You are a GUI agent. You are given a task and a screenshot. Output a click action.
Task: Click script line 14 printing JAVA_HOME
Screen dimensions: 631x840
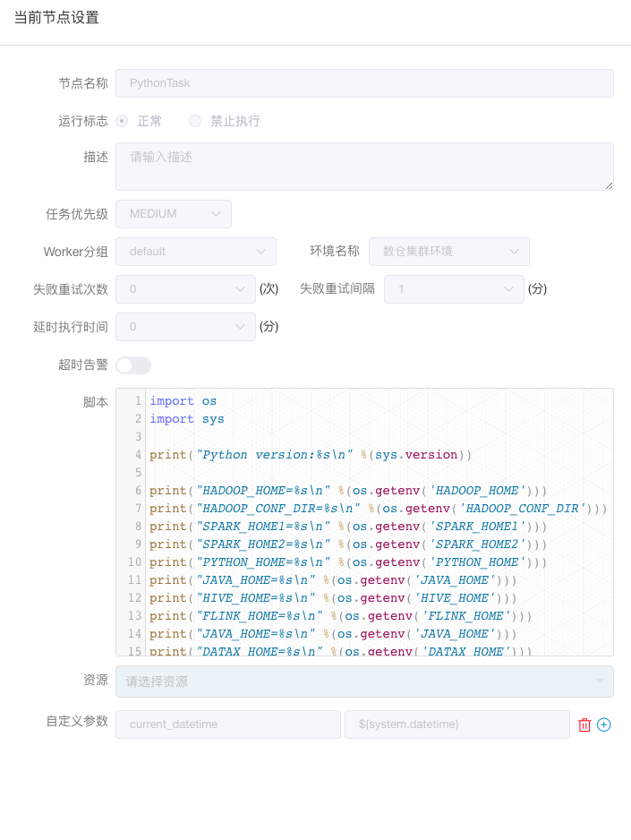333,634
